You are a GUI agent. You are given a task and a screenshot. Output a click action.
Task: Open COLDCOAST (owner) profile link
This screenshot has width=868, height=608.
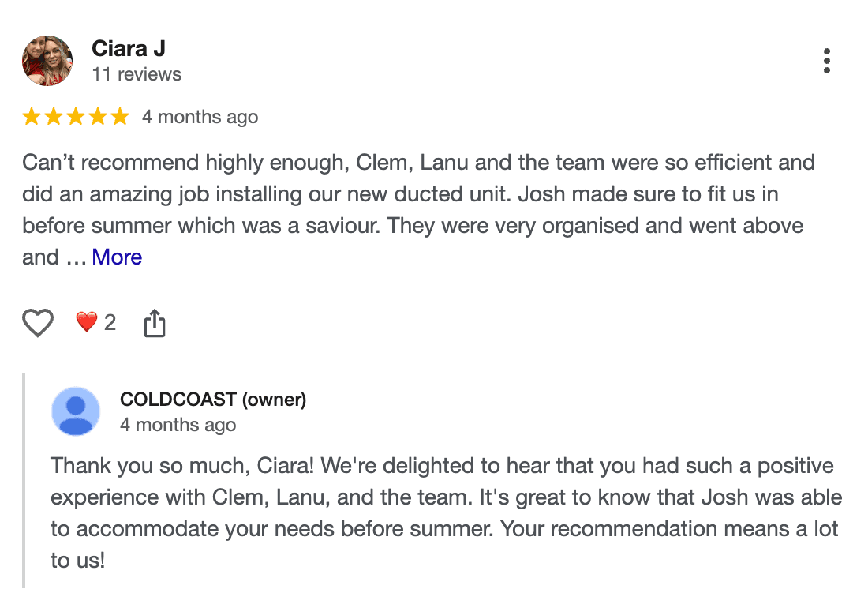point(213,400)
